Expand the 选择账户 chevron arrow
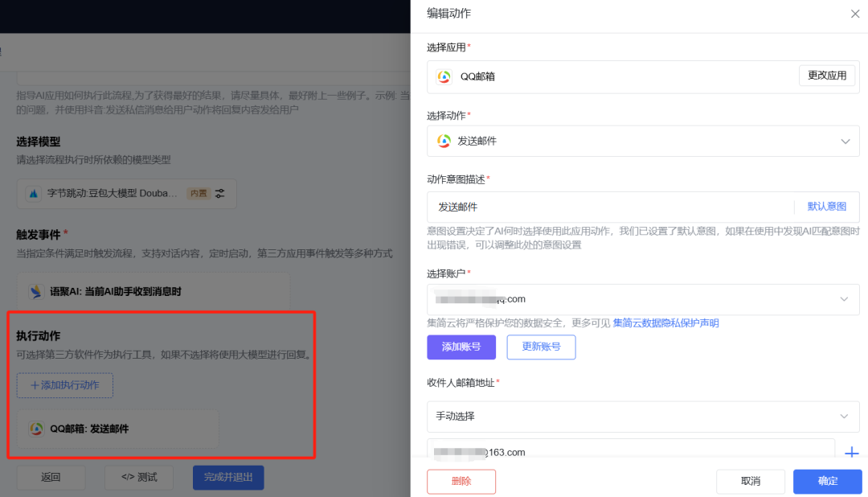Viewport: 868px width, 497px height. [x=844, y=299]
